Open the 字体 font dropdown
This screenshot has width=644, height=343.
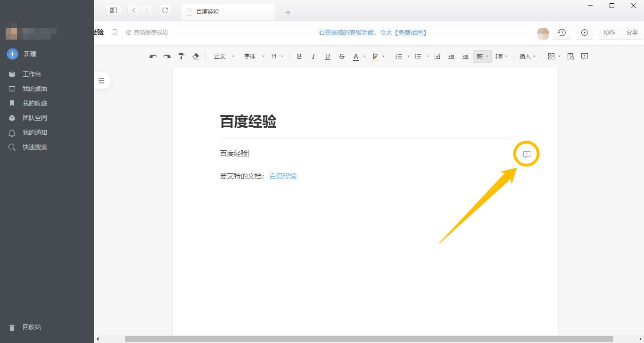coord(254,57)
